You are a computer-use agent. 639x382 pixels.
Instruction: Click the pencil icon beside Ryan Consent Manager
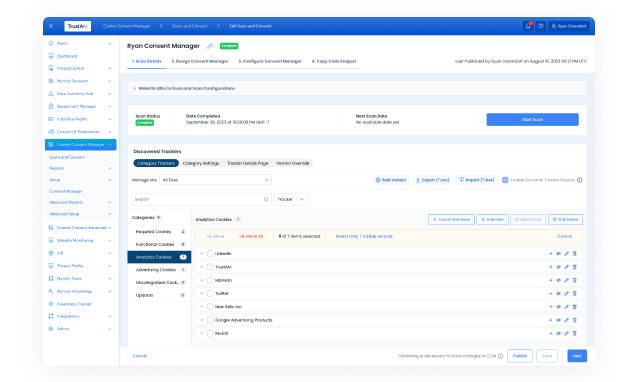pyautogui.click(x=209, y=46)
